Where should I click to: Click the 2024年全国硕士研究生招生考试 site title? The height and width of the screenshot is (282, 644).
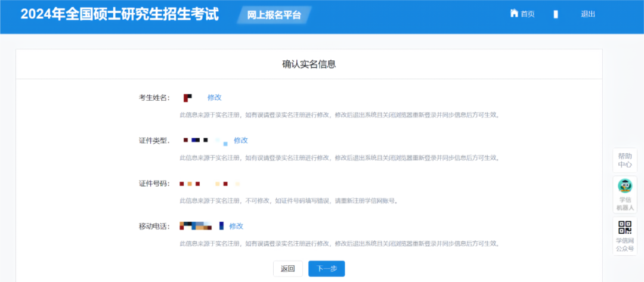click(x=120, y=14)
